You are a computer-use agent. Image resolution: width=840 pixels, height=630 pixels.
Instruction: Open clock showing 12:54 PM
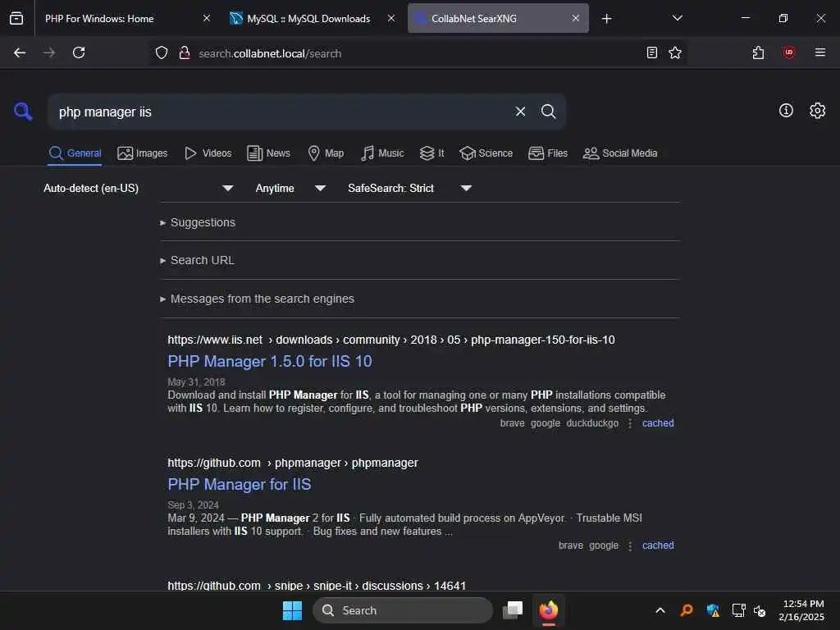coord(801,610)
